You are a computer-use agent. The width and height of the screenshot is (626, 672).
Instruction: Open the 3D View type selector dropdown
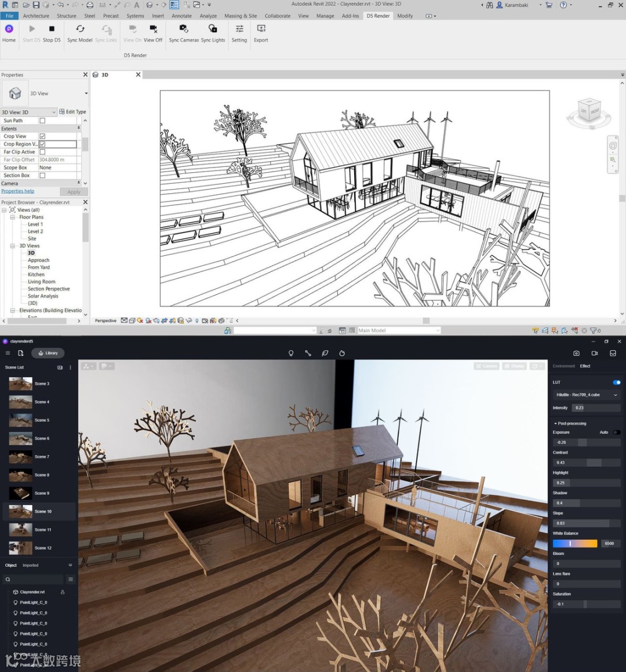[x=86, y=93]
